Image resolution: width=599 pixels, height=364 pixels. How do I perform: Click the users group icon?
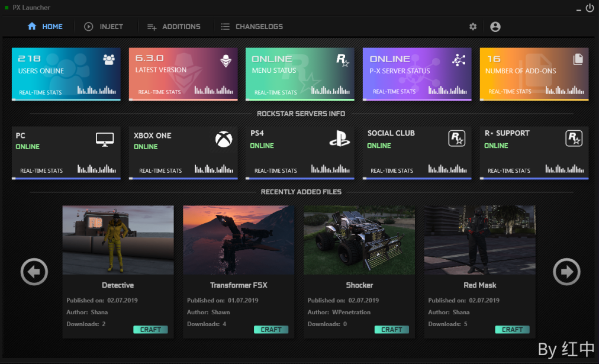coord(108,59)
